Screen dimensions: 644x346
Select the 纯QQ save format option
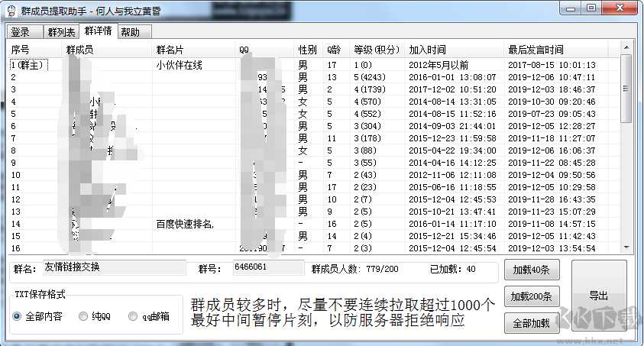tap(83, 316)
